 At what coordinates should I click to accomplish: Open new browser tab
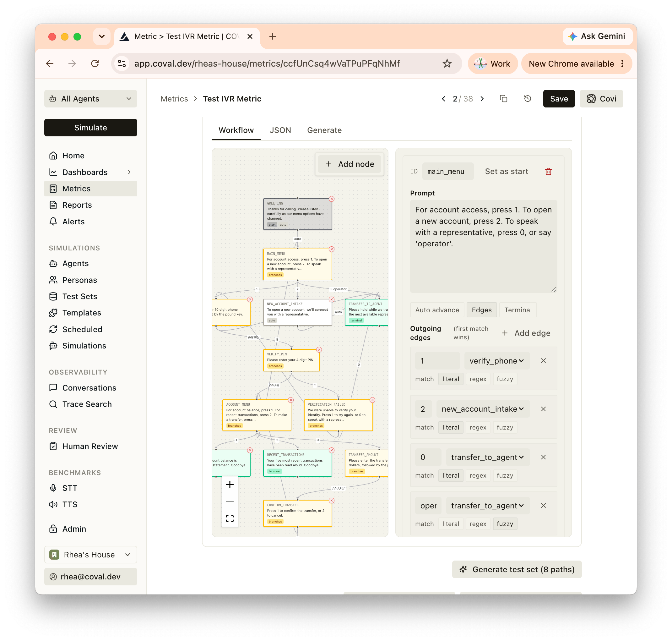tap(273, 36)
